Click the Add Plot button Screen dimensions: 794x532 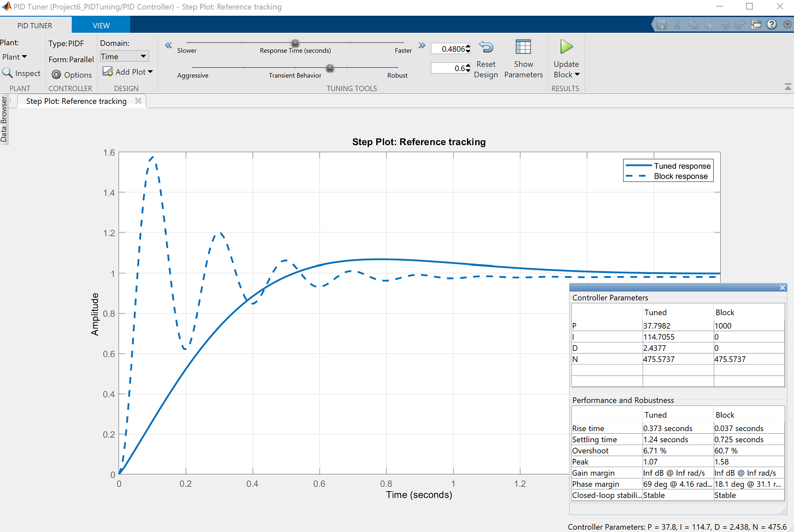pyautogui.click(x=128, y=71)
